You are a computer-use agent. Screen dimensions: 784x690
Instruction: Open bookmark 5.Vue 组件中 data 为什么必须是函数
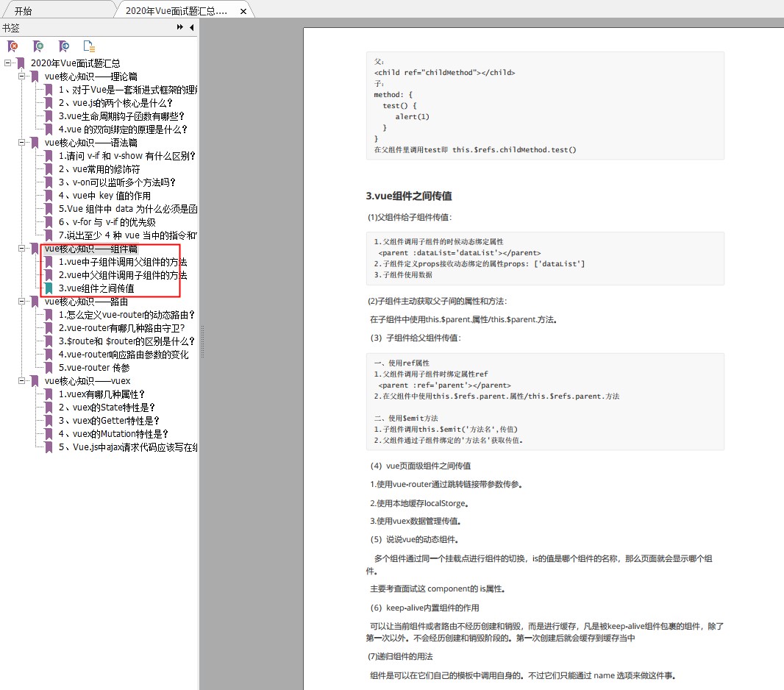click(x=128, y=209)
